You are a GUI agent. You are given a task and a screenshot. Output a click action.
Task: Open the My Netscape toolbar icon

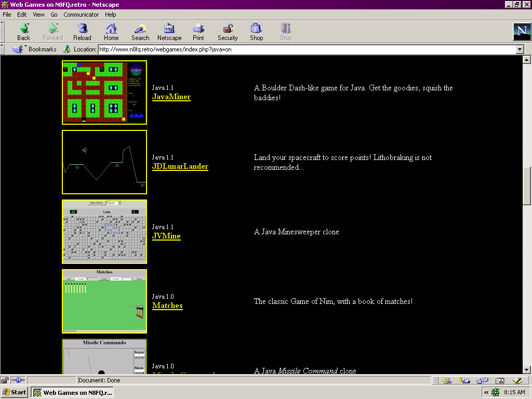click(x=169, y=32)
